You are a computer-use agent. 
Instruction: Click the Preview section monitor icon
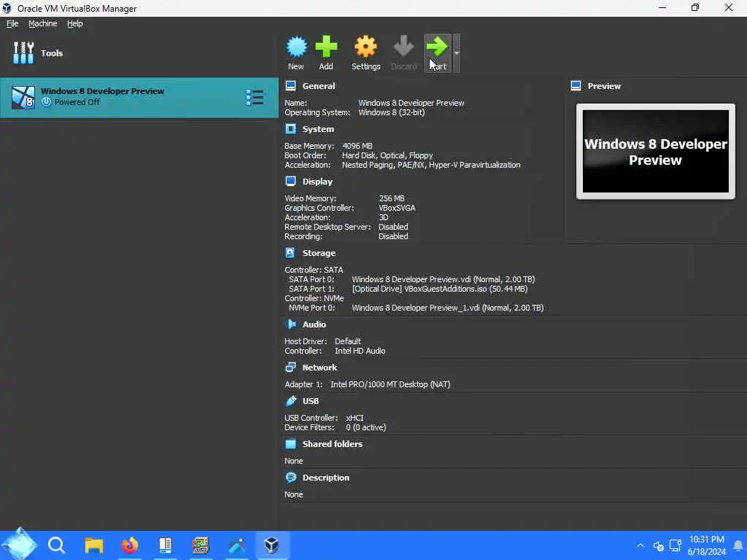[x=576, y=86]
